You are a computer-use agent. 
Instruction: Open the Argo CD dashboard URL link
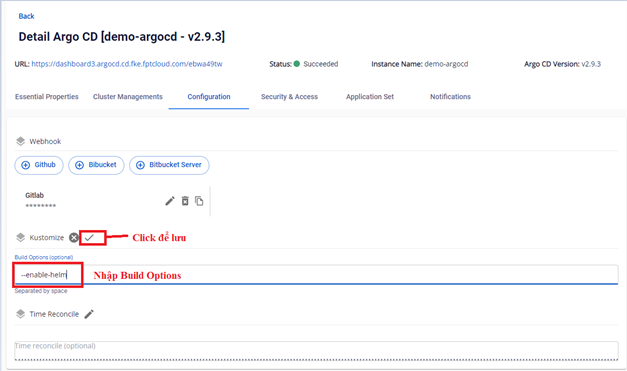pos(127,64)
